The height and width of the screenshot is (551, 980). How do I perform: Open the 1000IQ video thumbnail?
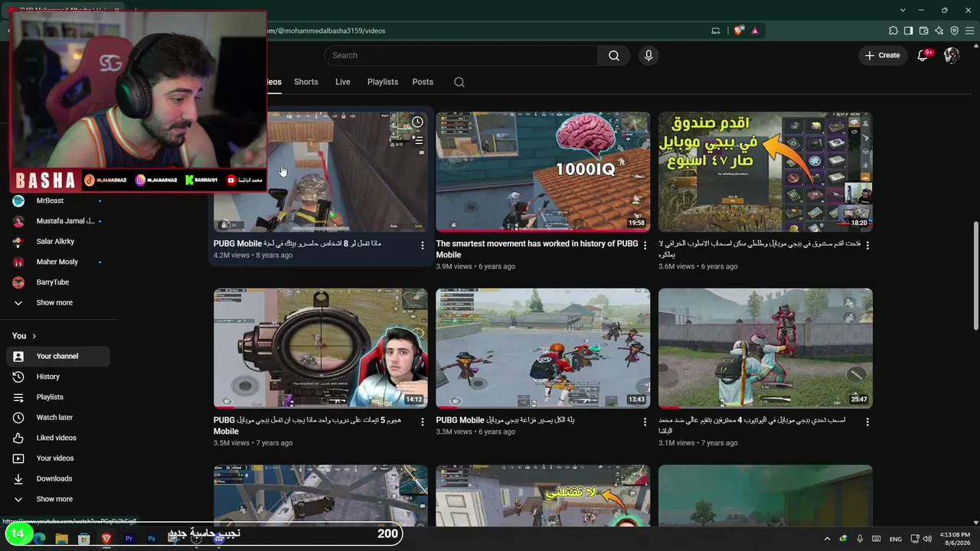[543, 171]
